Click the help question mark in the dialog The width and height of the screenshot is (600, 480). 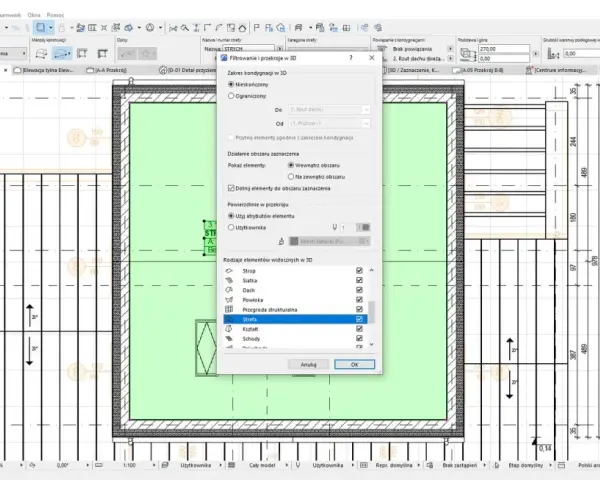pyautogui.click(x=351, y=58)
